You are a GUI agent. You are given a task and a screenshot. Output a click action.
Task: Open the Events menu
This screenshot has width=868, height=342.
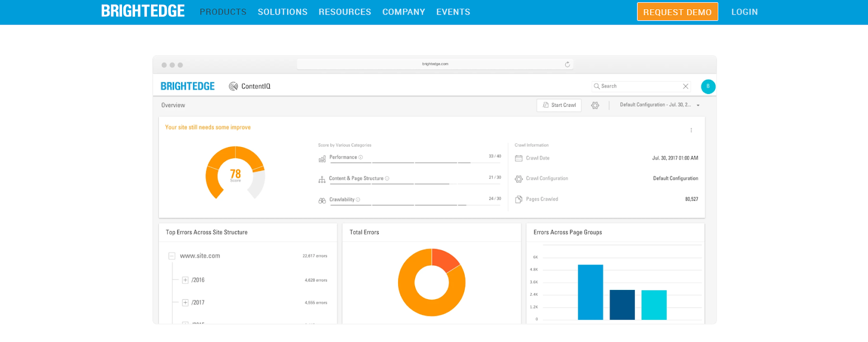[454, 12]
